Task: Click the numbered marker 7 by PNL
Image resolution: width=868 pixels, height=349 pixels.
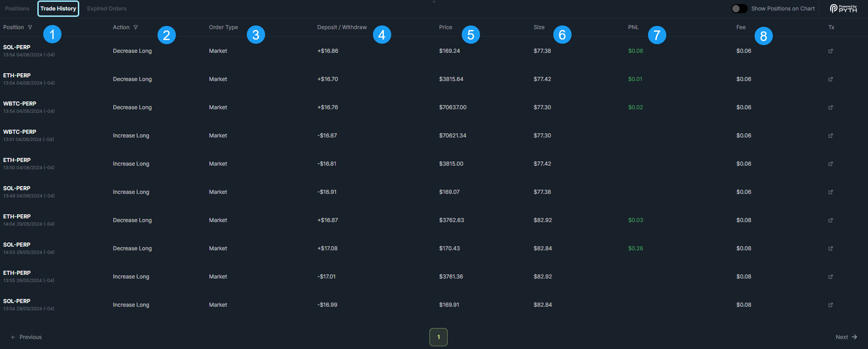Action: [x=656, y=35]
